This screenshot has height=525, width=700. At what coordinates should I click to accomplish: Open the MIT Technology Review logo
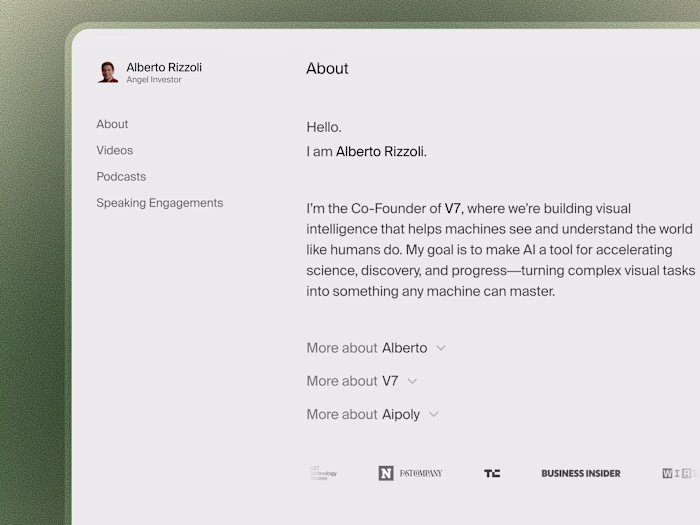322,473
